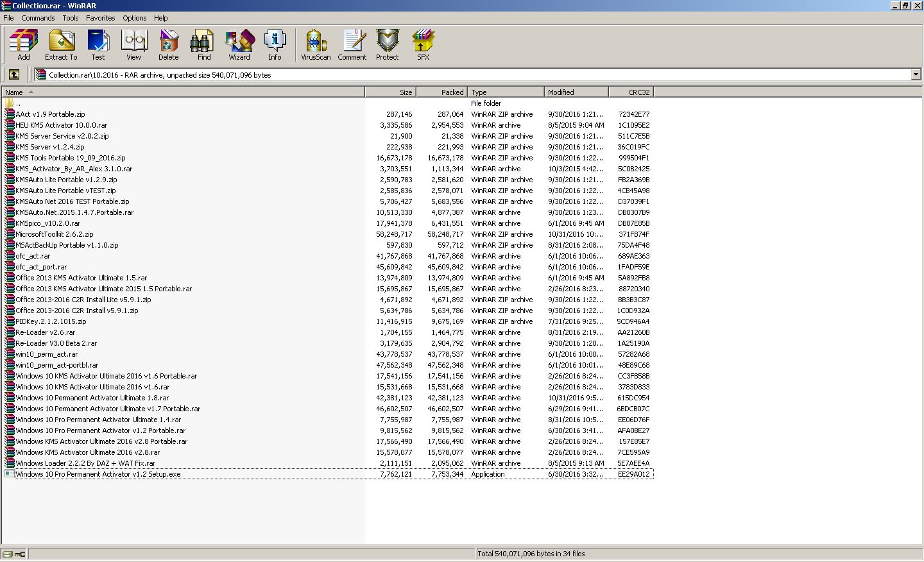
Task: Sort by Type column header
Action: (506, 92)
